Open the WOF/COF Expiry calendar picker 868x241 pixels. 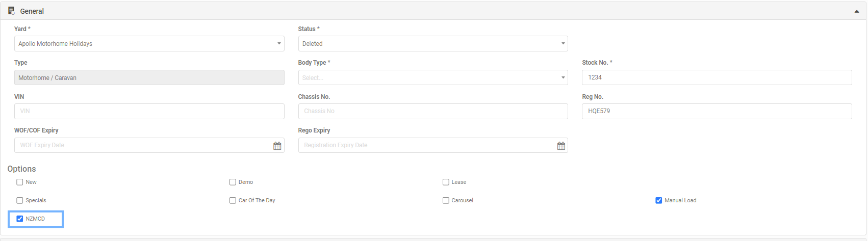pyautogui.click(x=277, y=146)
